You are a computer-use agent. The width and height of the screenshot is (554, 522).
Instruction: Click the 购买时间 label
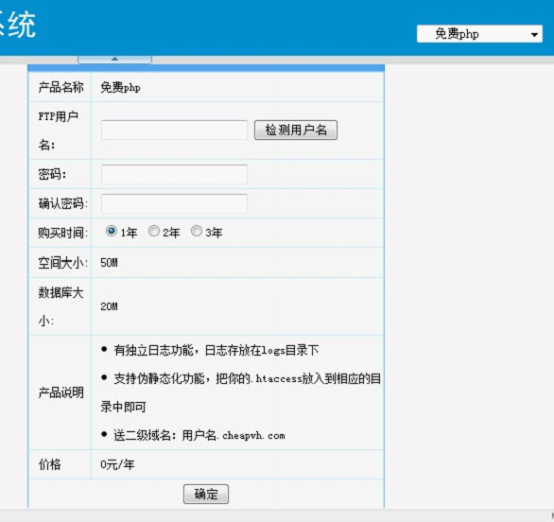click(63, 233)
